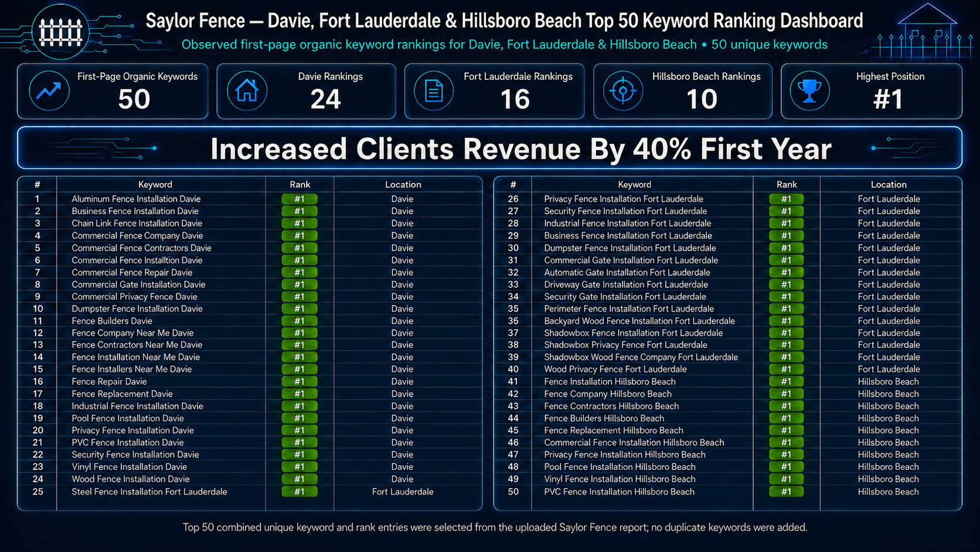The width and height of the screenshot is (980, 552).
Task: Select 'Fence Company Hillsboro Beach' keyword
Action: click(608, 394)
